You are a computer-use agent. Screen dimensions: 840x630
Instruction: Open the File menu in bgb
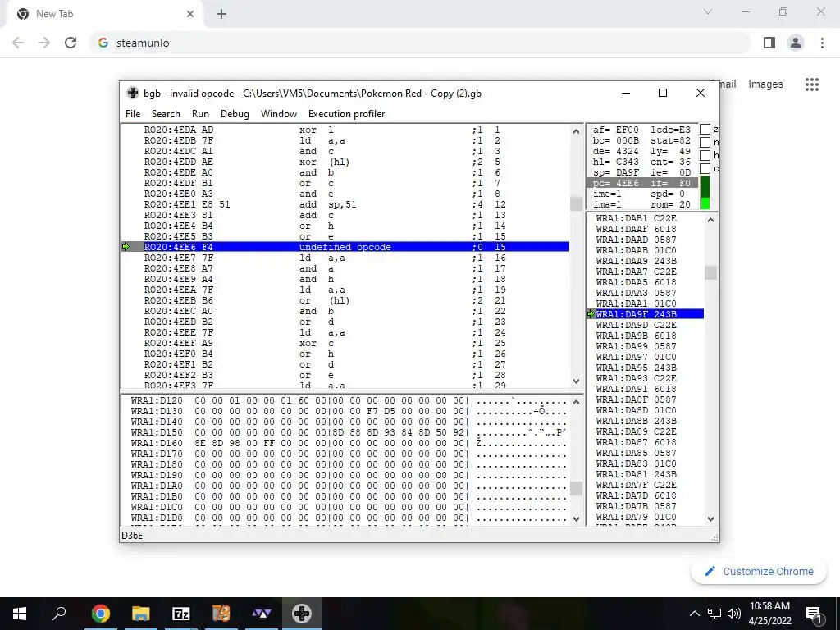pos(132,113)
